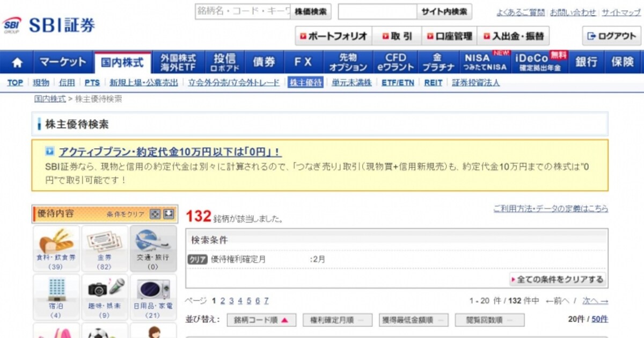Image resolution: width=644 pixels, height=338 pixels.
Task: Open the 債券 tab
Action: tap(264, 62)
